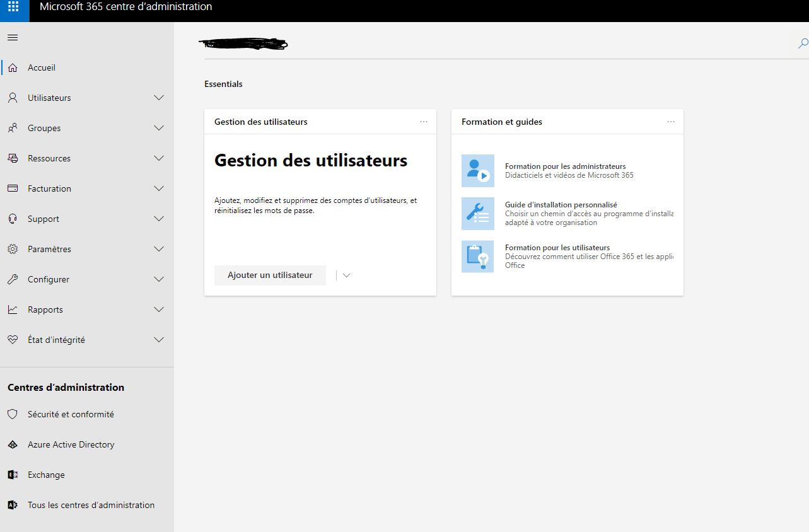The height and width of the screenshot is (532, 809).
Task: Click the Tous les centres d'administration icon
Action: (x=13, y=505)
